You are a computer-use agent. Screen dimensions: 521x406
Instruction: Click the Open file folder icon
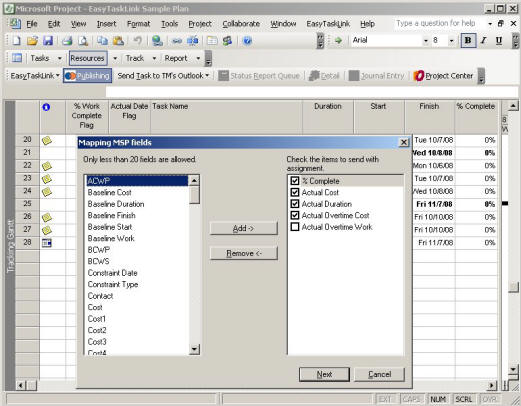click(32, 41)
